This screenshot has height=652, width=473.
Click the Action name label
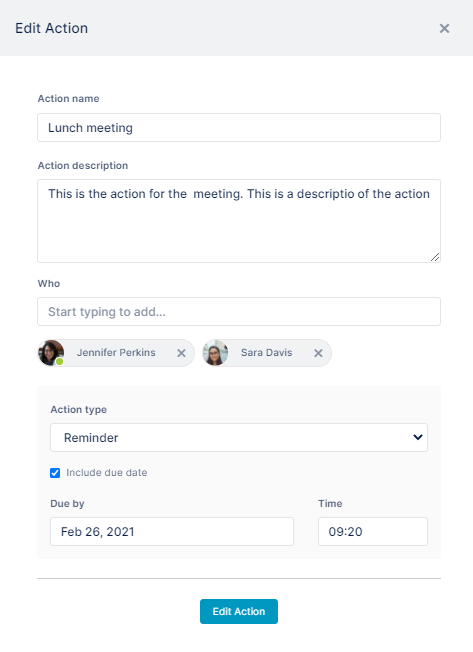pyautogui.click(x=69, y=99)
